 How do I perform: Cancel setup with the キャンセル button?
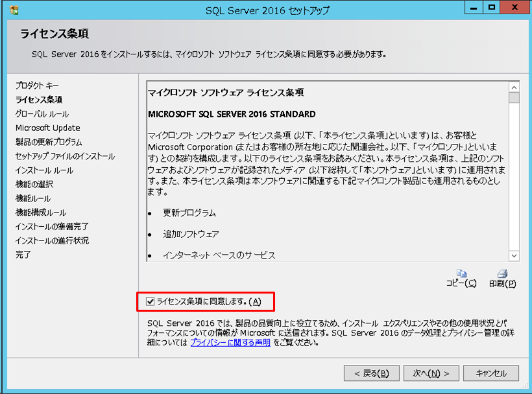(x=491, y=373)
